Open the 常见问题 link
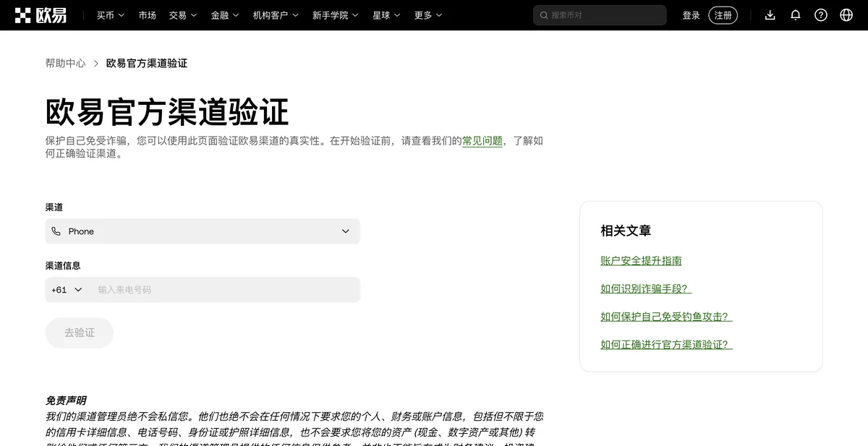Image resolution: width=868 pixels, height=446 pixels. tap(482, 141)
